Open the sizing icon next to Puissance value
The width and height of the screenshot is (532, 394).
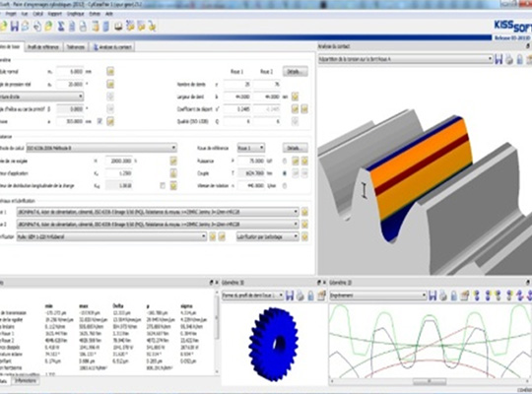coord(296,161)
